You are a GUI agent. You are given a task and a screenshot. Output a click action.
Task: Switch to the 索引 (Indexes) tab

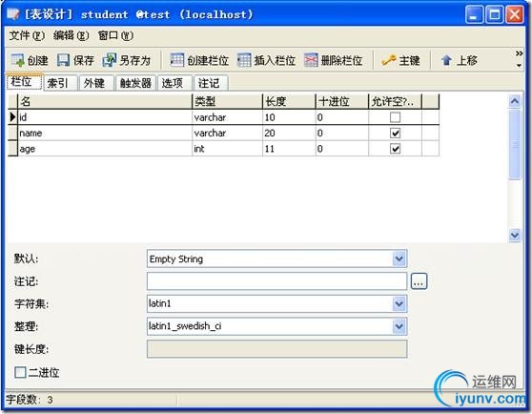coord(61,83)
